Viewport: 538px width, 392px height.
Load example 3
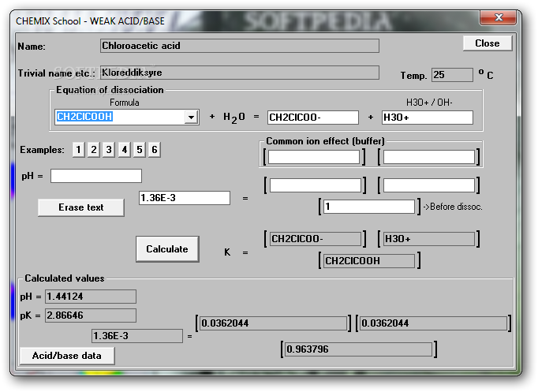coord(109,150)
